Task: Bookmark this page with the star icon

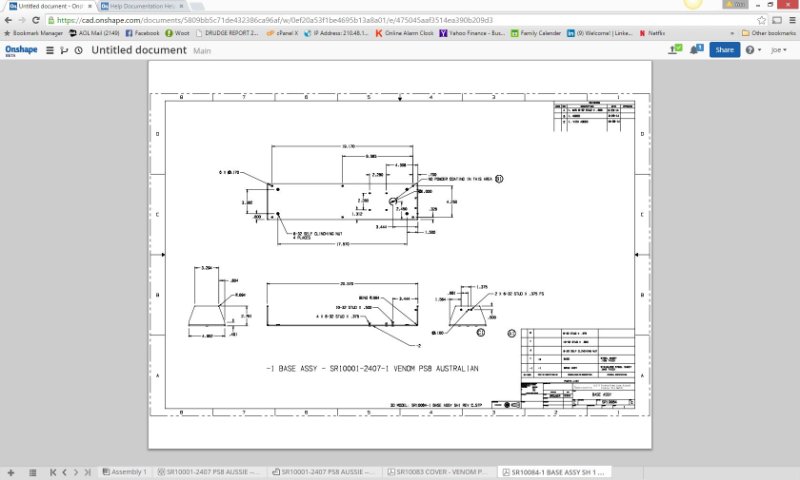Action: point(762,19)
